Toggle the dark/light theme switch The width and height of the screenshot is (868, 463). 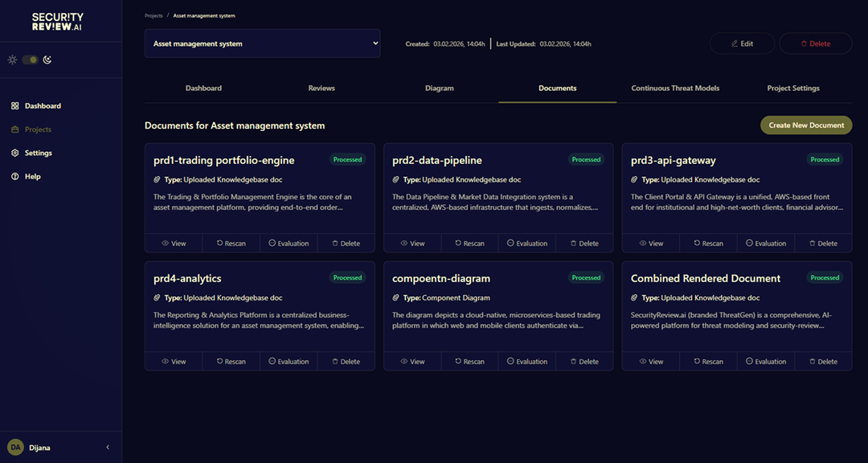tap(30, 59)
